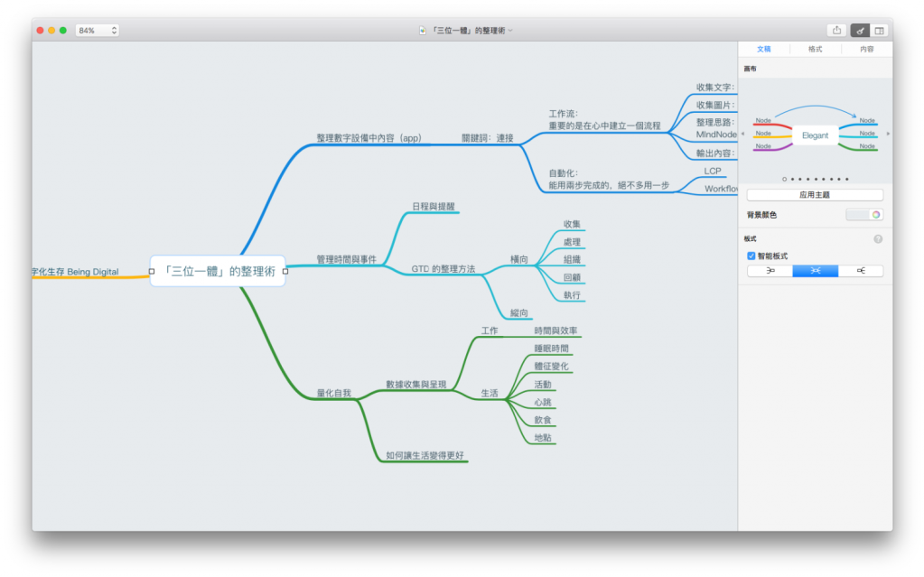Select the node 收集圖片：

click(715, 105)
